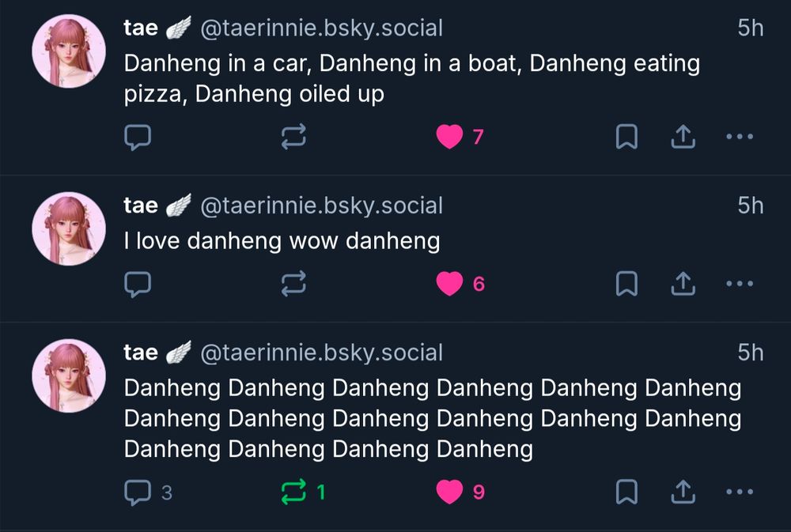Open three-dot menu on second post
The height and width of the screenshot is (532, 791).
point(740,284)
